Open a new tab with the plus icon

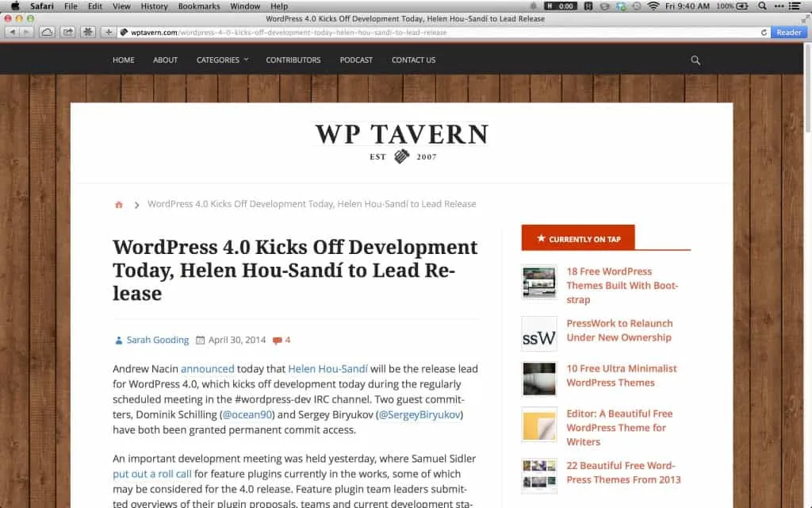point(108,32)
